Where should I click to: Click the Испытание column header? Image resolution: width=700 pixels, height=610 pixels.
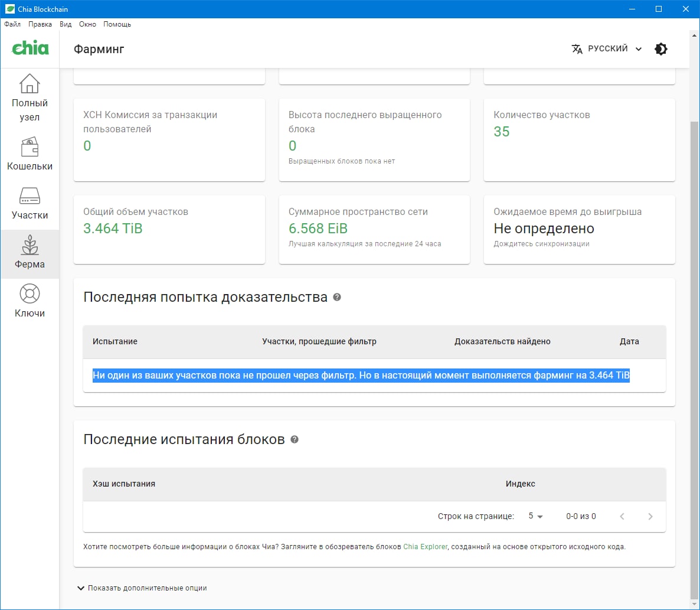pyautogui.click(x=115, y=342)
